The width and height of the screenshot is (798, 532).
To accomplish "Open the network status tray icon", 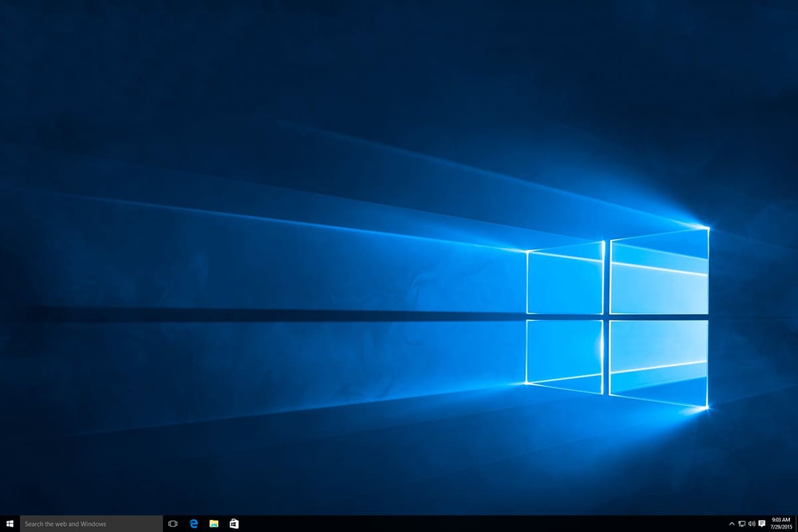I will (741, 524).
